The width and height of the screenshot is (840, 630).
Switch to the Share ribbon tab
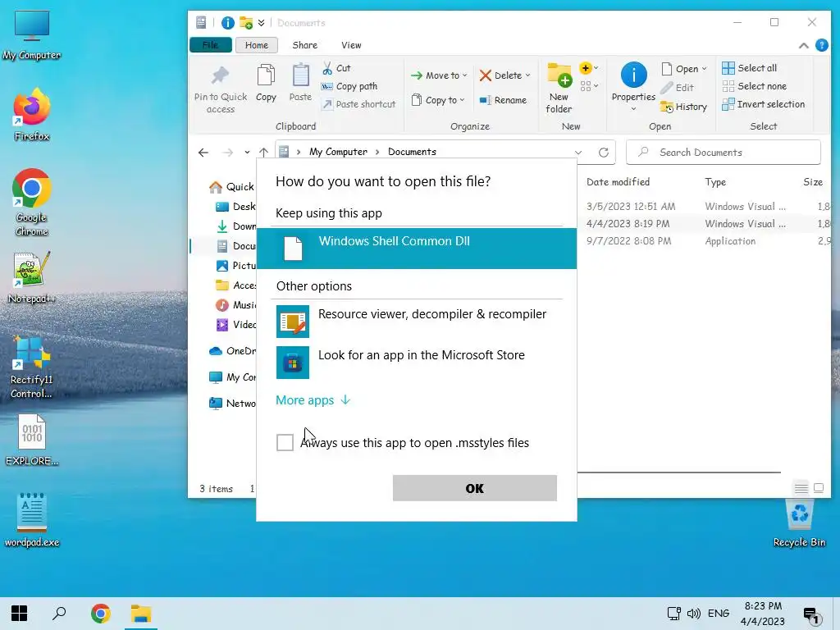click(305, 45)
